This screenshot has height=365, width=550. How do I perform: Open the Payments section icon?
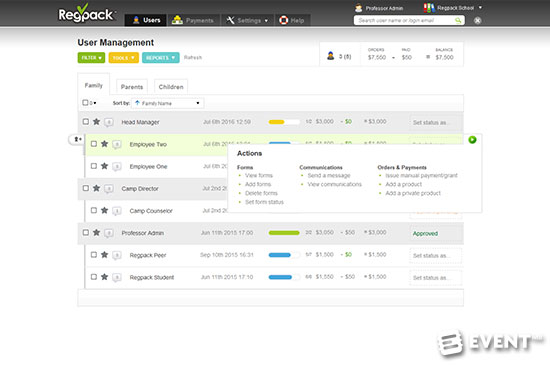(177, 20)
